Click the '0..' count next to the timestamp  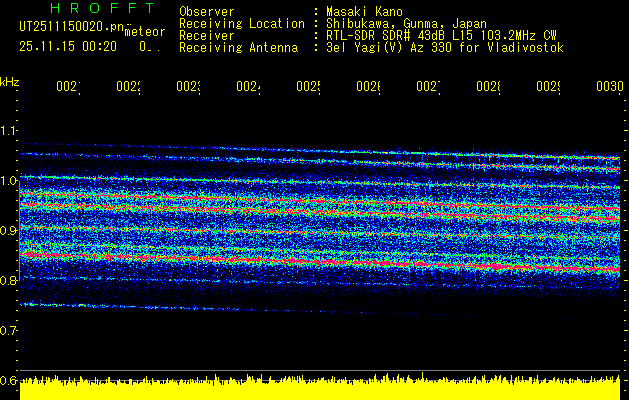tap(150, 47)
